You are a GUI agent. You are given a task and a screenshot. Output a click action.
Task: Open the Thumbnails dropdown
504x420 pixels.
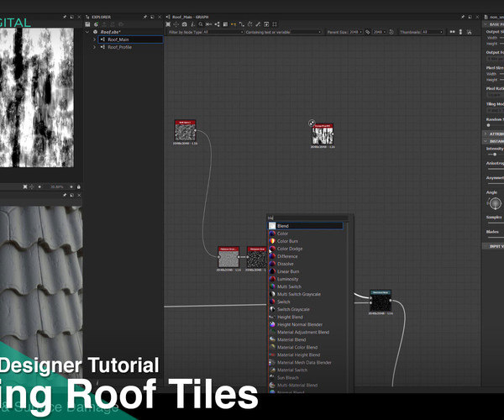(x=432, y=32)
